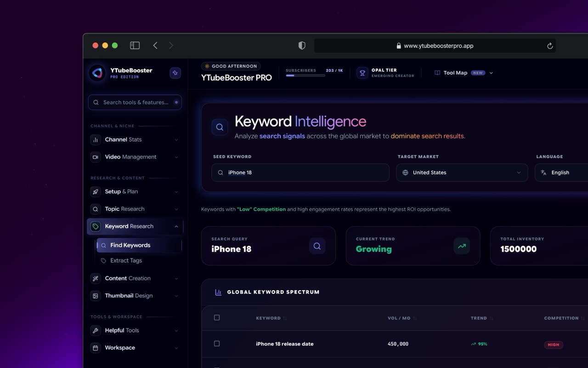The width and height of the screenshot is (588, 368).
Task: Click the browser forward arrow
Action: point(171,46)
